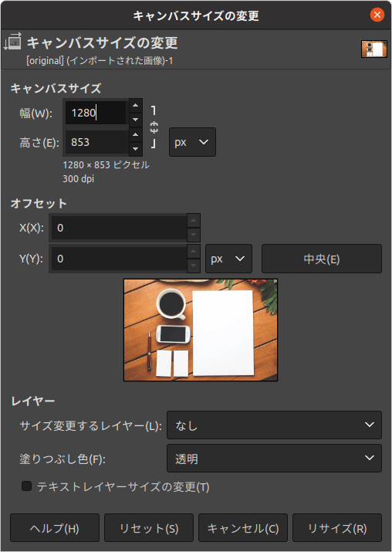Open the canvas size px unit dropdown

point(192,142)
